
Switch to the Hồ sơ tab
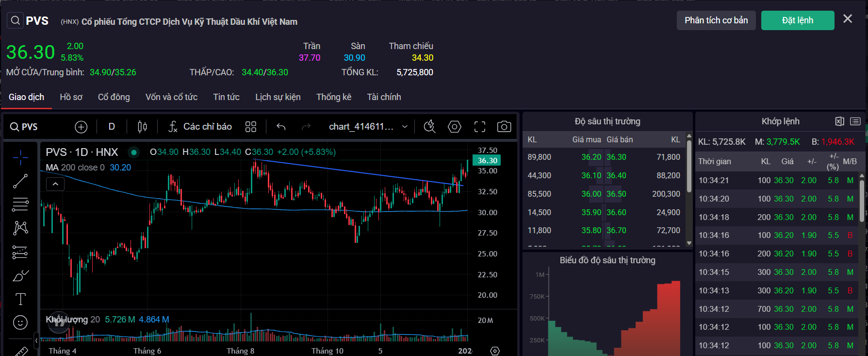(71, 97)
